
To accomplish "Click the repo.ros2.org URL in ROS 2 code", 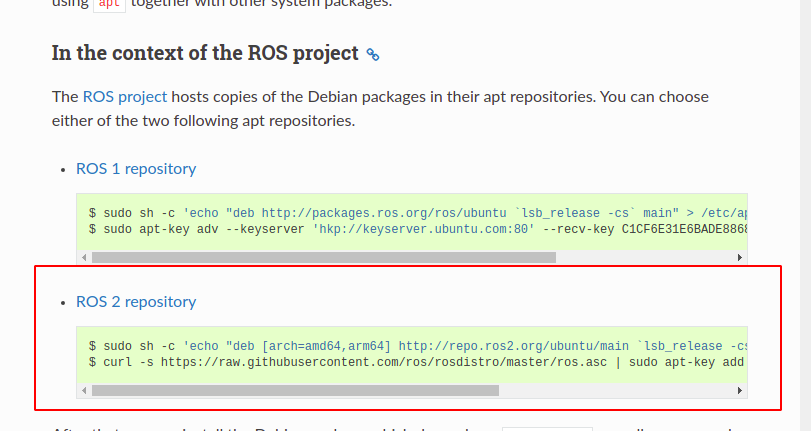I will click(514, 346).
